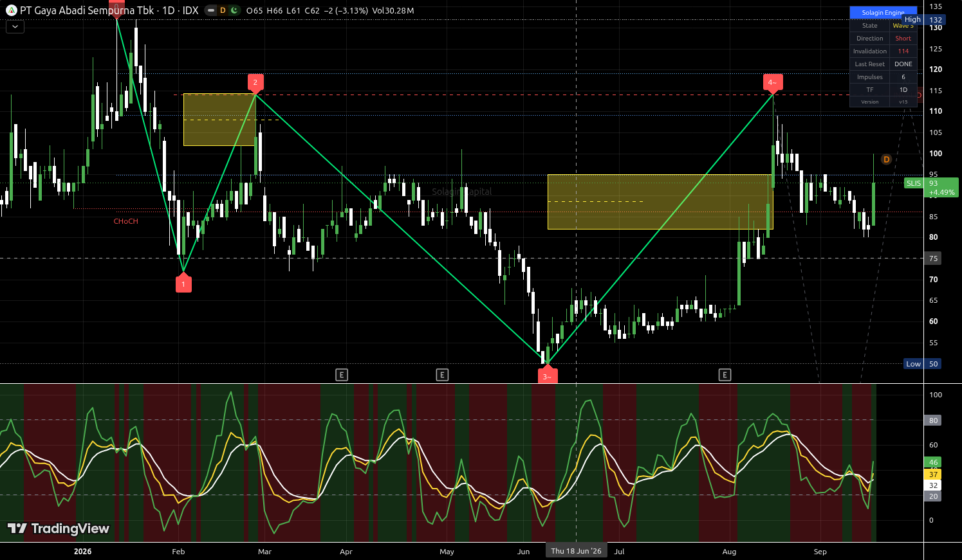Click the red CHoCH label
The height and width of the screenshot is (560, 962).
(x=126, y=221)
